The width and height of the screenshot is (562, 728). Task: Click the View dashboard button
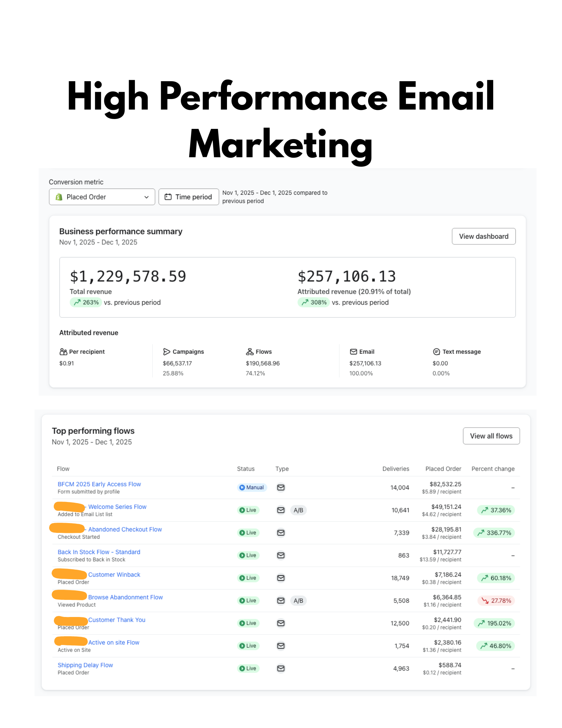(x=483, y=236)
